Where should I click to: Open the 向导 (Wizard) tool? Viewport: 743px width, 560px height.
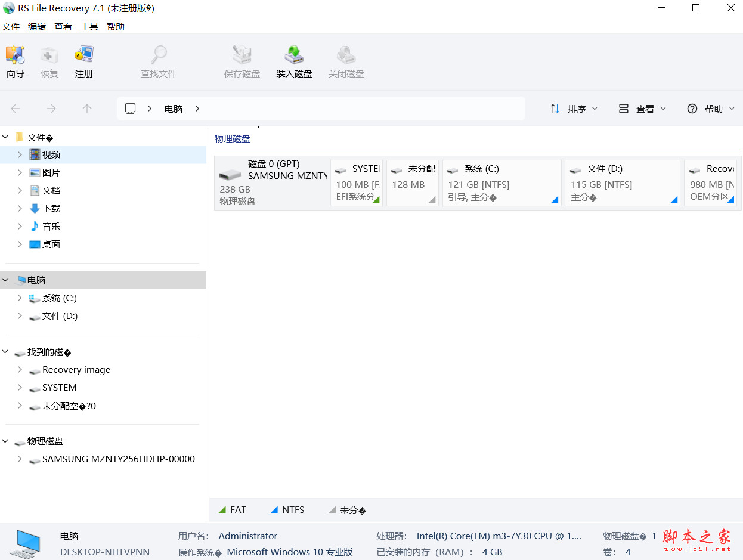(16, 61)
